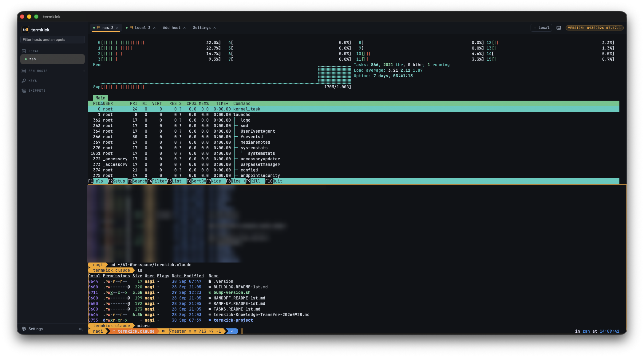Viewport: 644px width, 357px height.
Task: Click the HANDOFF.README-1st.md file name
Action: 239,298
